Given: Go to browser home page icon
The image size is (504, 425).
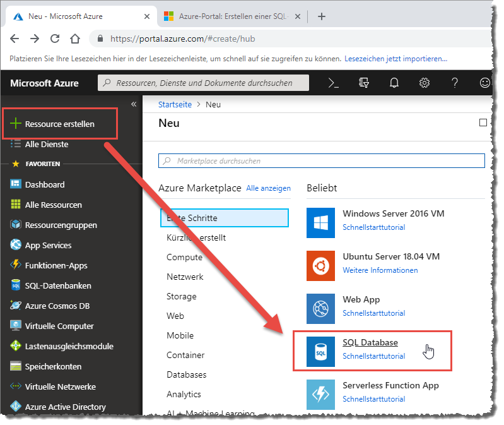Looking at the screenshot, I should 75,39.
